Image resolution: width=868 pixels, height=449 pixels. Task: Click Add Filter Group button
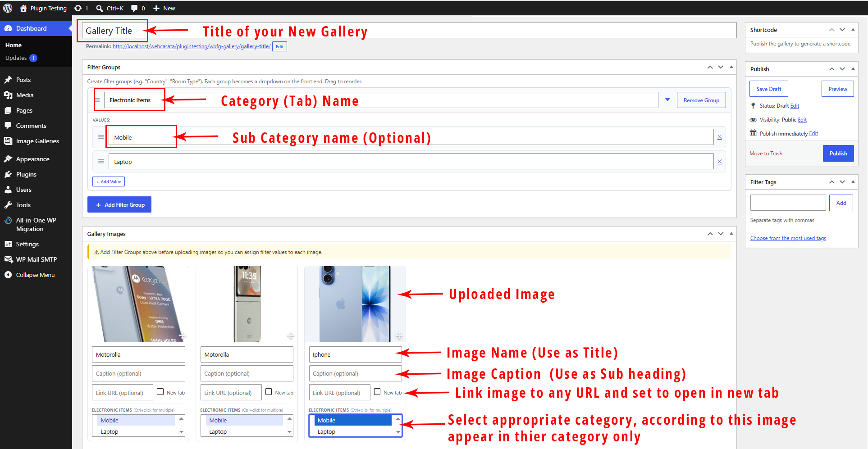tap(119, 204)
